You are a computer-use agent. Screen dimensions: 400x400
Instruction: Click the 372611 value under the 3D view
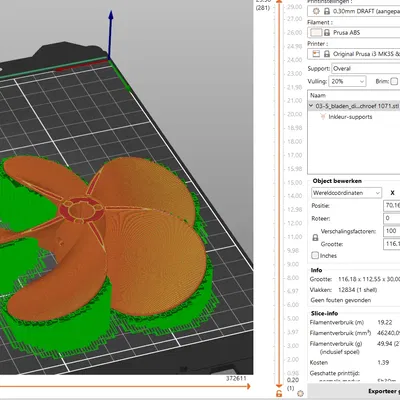[x=236, y=378]
